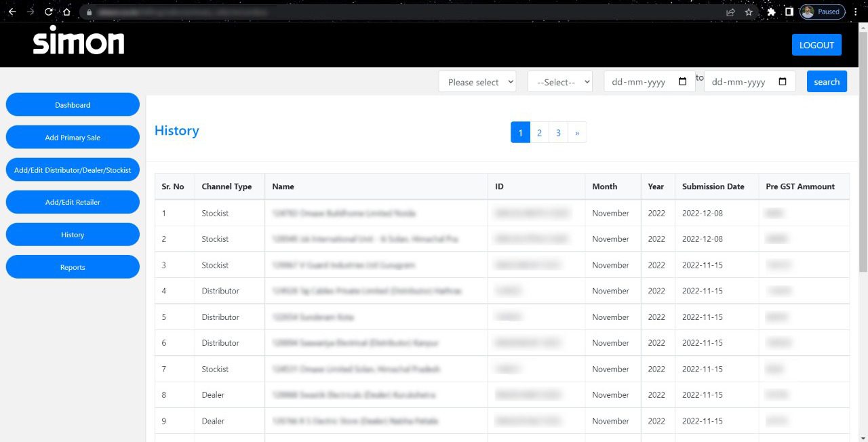This screenshot has width=868, height=442.
Task: Open the browser extensions puzzle icon
Action: [771, 12]
